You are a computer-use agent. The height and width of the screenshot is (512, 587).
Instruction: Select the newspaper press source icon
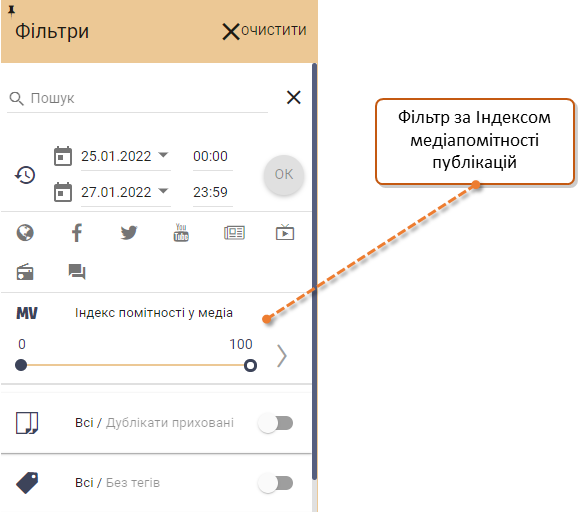point(234,233)
